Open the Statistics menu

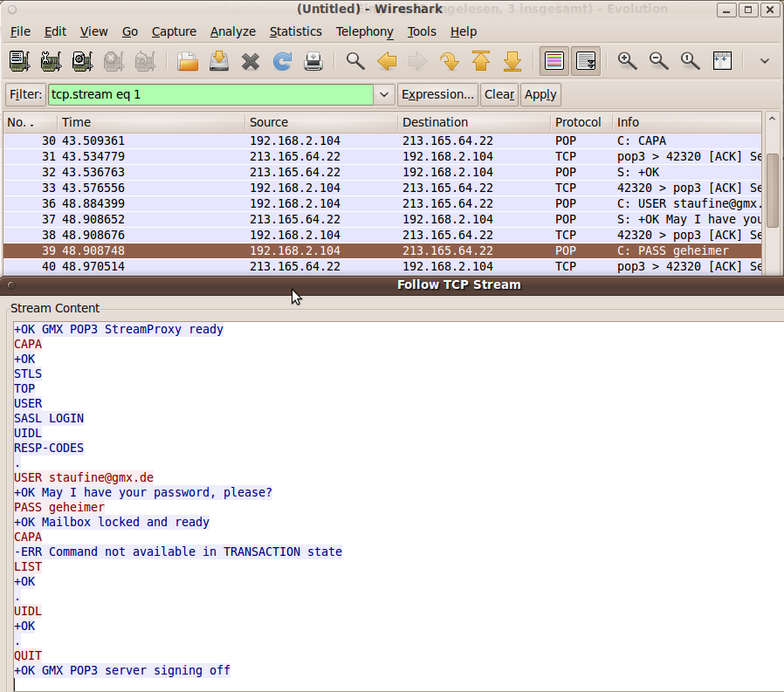(x=295, y=31)
